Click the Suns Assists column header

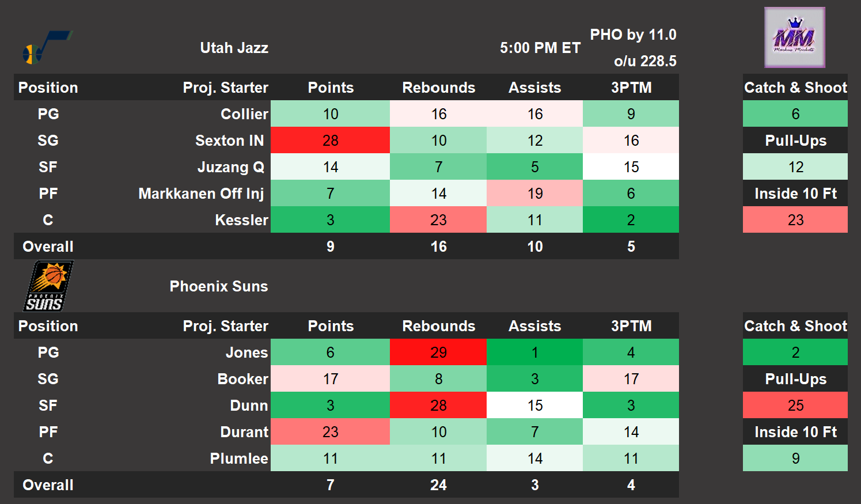click(534, 326)
